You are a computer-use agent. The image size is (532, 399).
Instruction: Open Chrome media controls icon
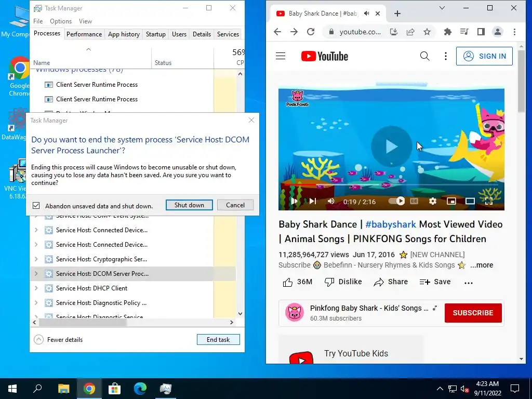click(464, 32)
